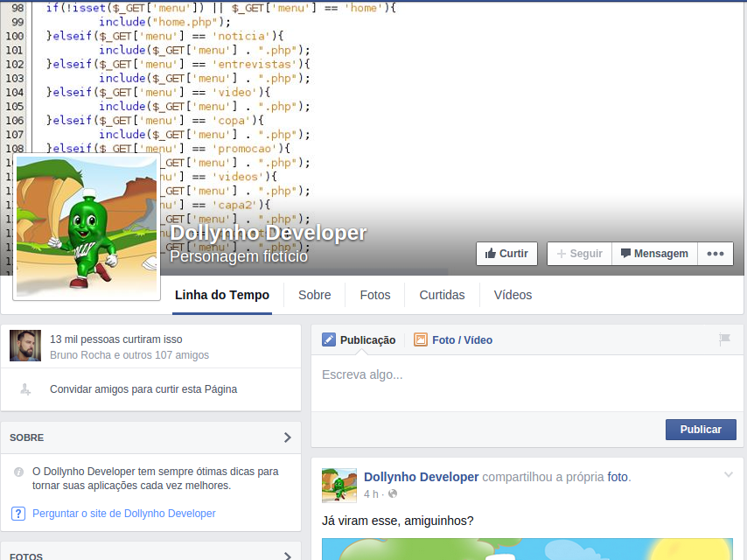
Task: Click the Curtir like button
Action: click(506, 254)
